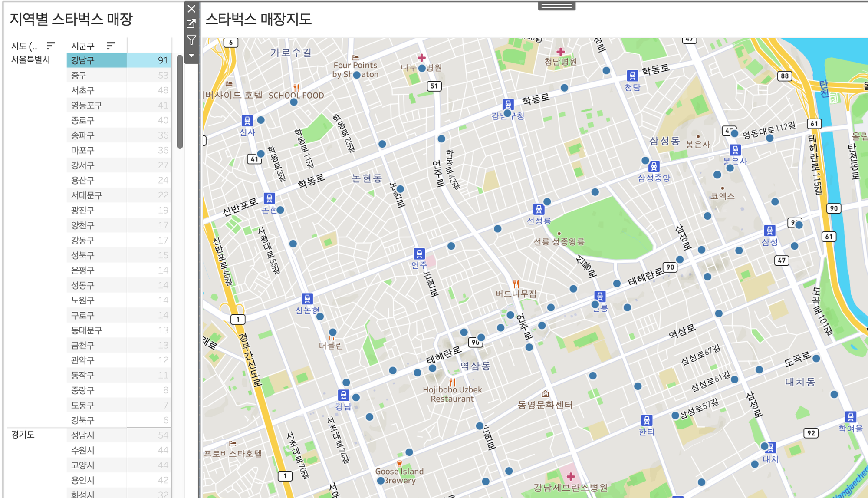Image resolution: width=868 pixels, height=498 pixels.
Task: Click the 논현 subway station icon
Action: pos(269,198)
